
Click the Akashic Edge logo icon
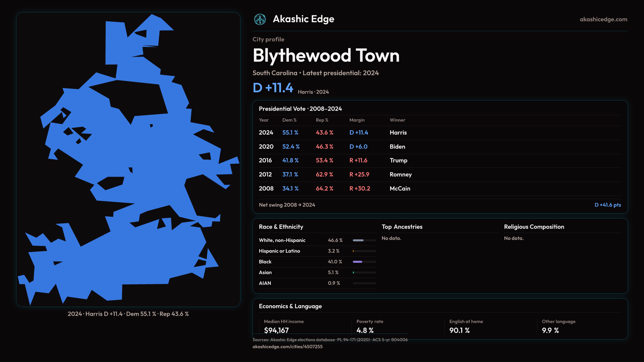pyautogui.click(x=260, y=19)
